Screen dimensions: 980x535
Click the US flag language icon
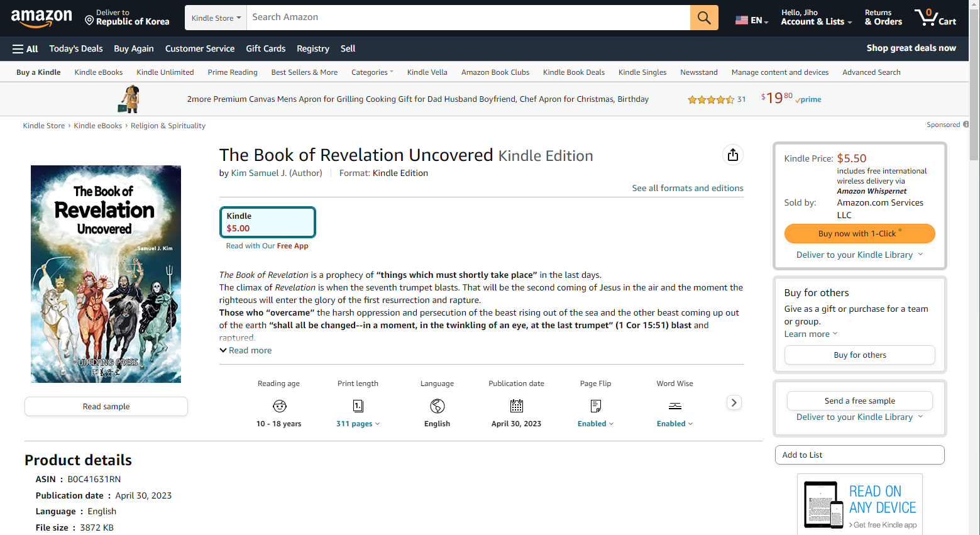coord(742,20)
